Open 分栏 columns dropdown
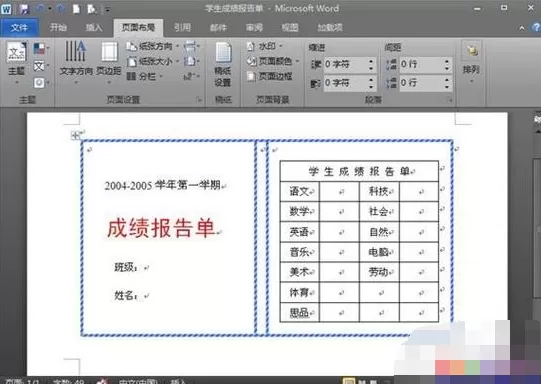 point(144,76)
